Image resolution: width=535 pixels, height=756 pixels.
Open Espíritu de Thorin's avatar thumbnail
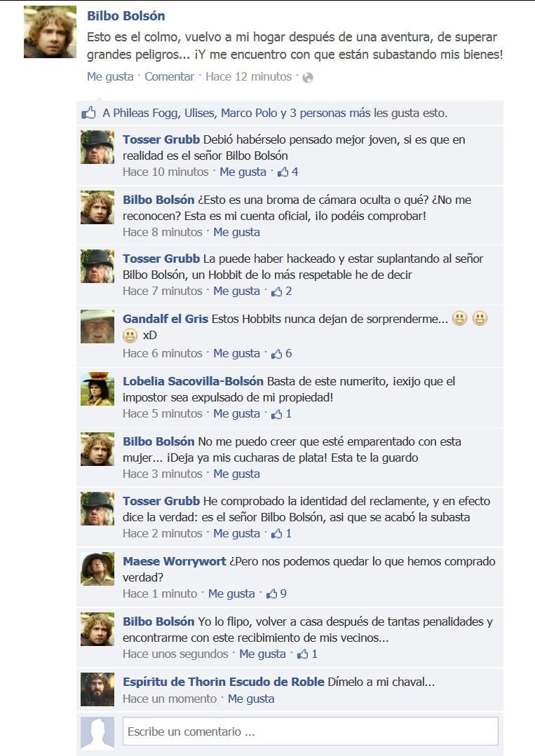click(97, 689)
